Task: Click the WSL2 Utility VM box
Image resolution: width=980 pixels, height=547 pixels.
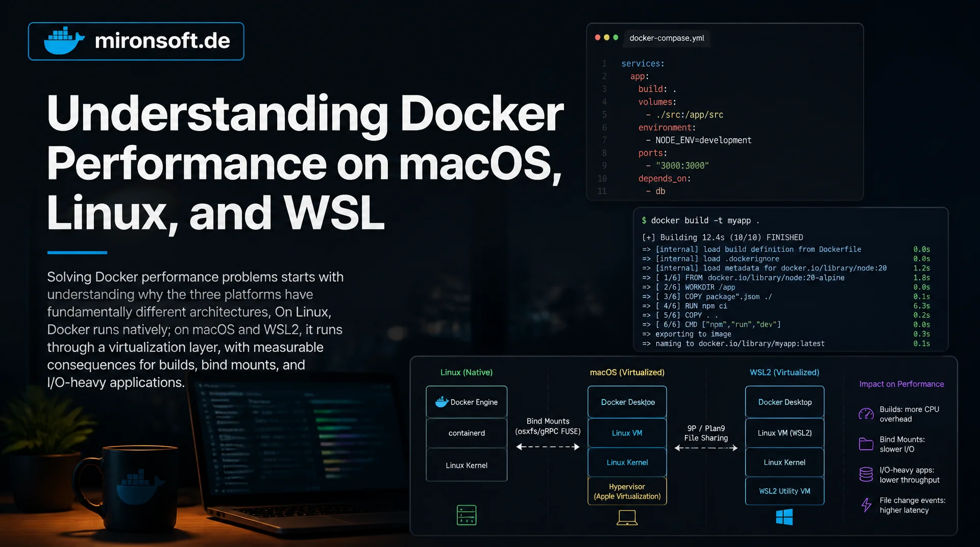Action: coord(785,491)
